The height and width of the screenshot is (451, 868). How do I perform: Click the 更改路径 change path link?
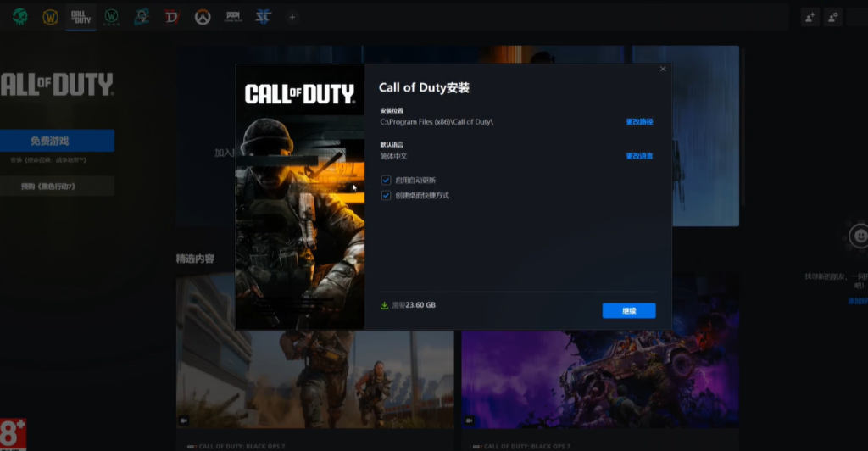point(639,122)
